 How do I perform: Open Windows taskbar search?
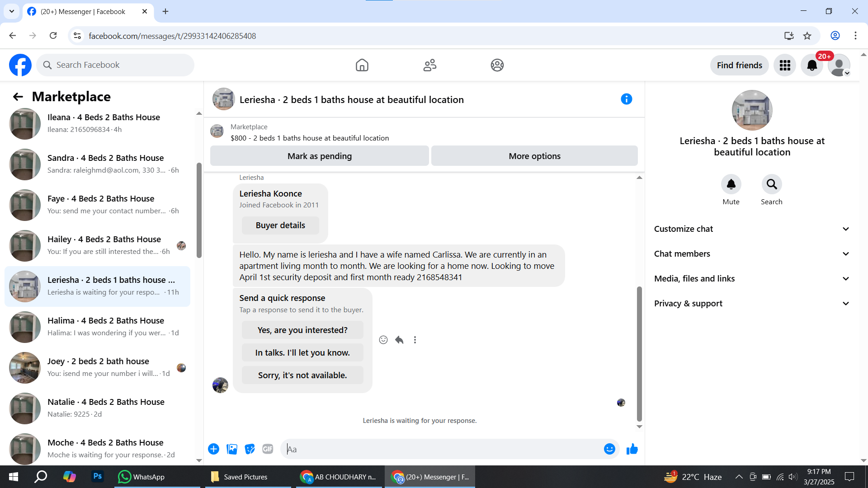[41, 477]
